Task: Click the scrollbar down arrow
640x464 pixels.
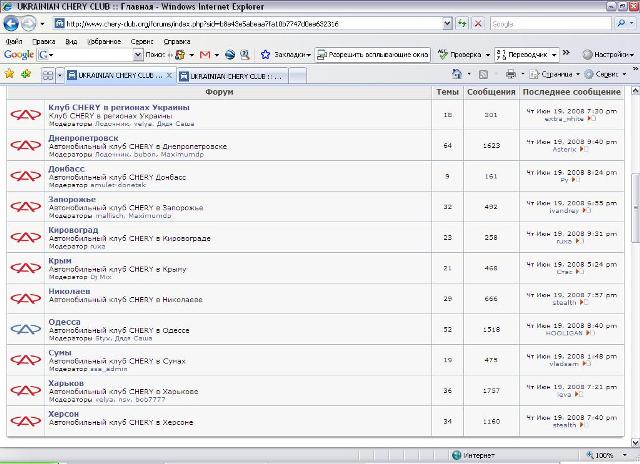Action: point(636,442)
